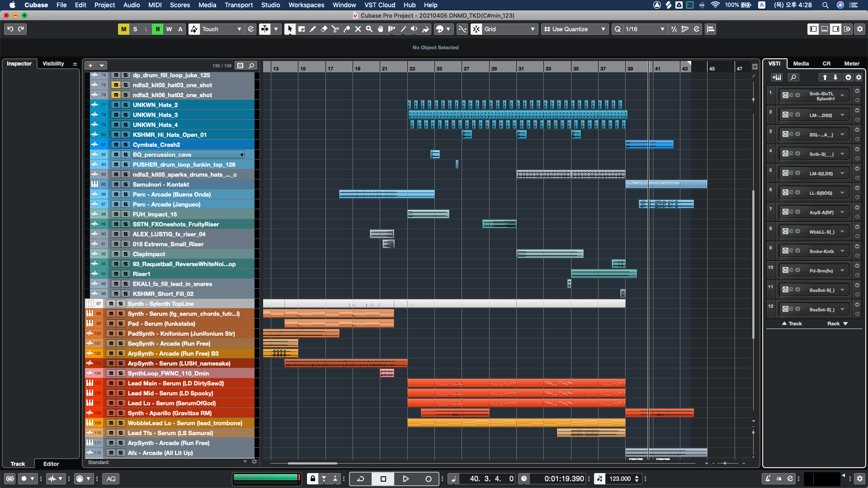
Task: Select the Scissors split tool
Action: [x=335, y=29]
